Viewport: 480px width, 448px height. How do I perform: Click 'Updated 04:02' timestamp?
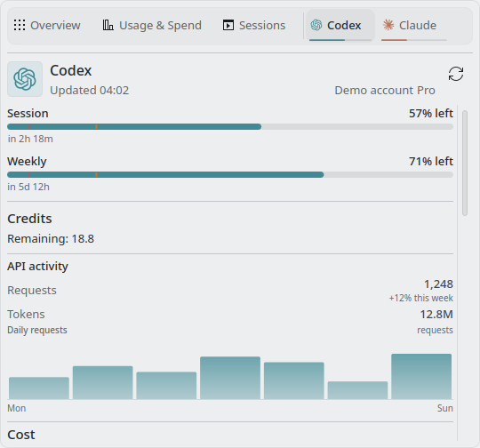[90, 91]
